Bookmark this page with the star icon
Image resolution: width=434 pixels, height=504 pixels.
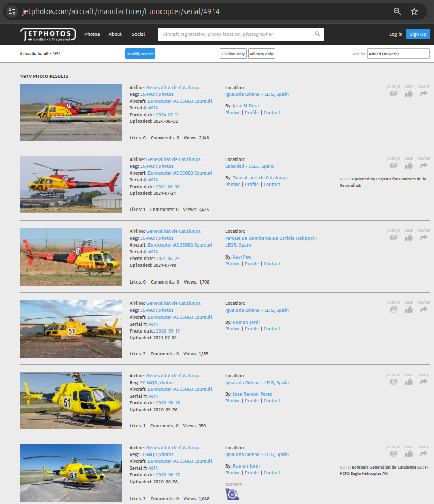point(414,11)
